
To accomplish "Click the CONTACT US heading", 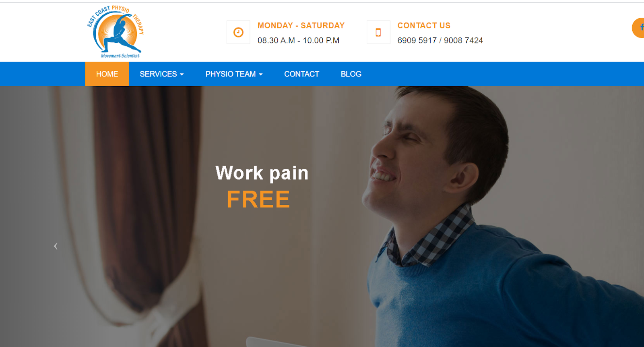I will click(424, 25).
